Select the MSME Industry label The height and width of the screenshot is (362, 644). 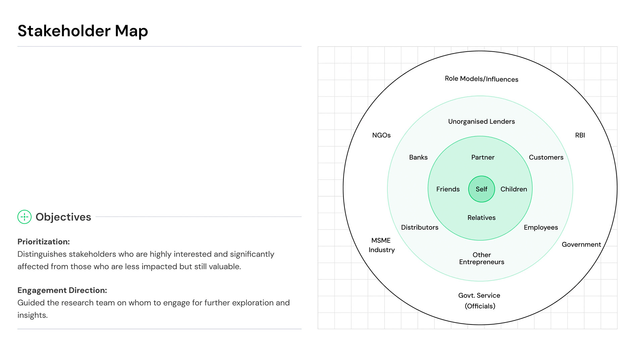click(x=381, y=245)
